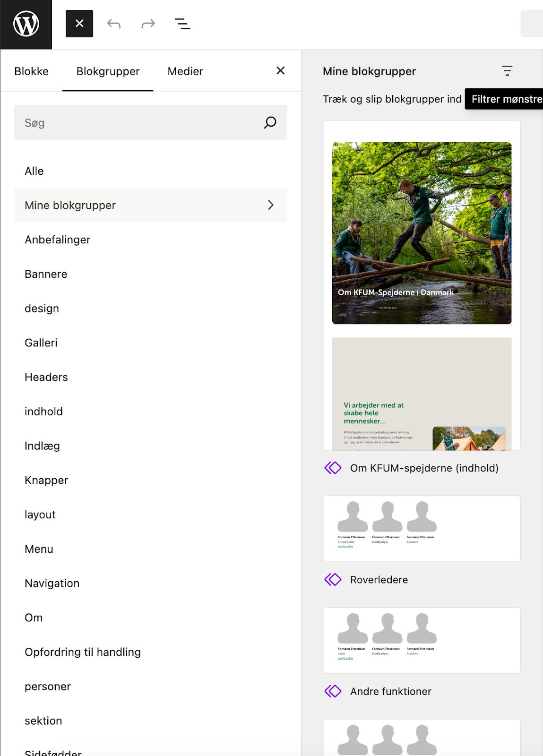Select the Alle category
The height and width of the screenshot is (756, 543).
coord(34,171)
